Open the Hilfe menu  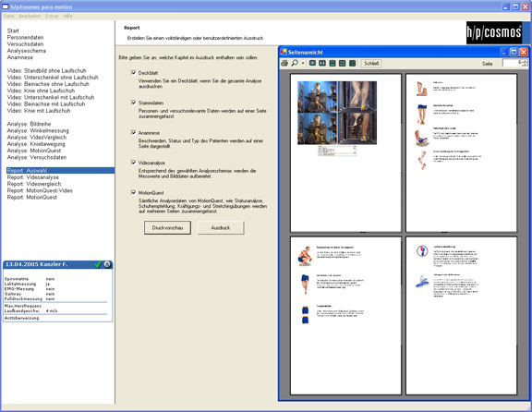tap(67, 16)
